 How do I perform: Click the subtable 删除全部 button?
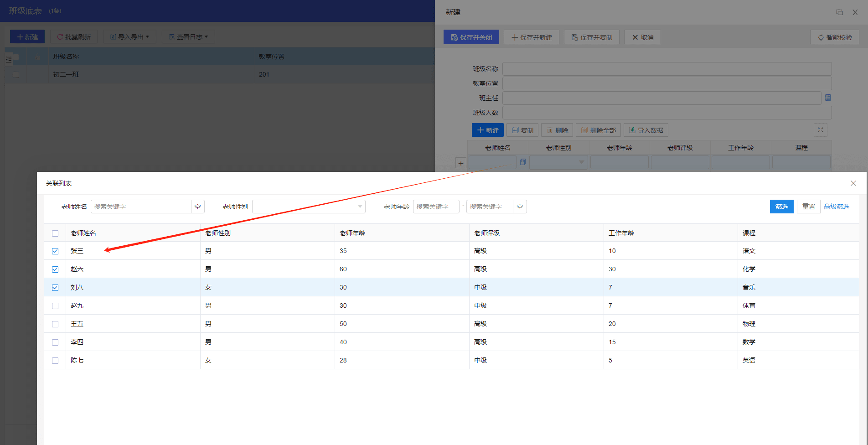click(x=598, y=130)
